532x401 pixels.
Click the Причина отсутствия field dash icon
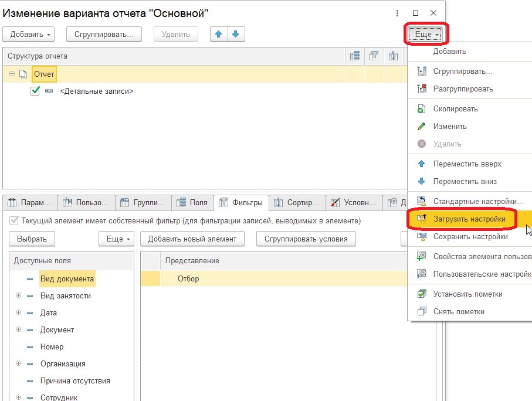pyautogui.click(x=30, y=380)
